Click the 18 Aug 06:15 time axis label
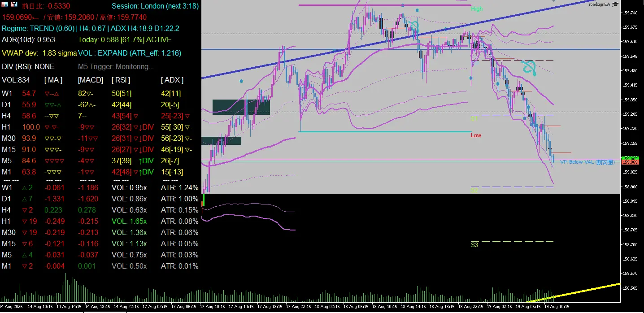The image size is (644, 313). point(356,307)
